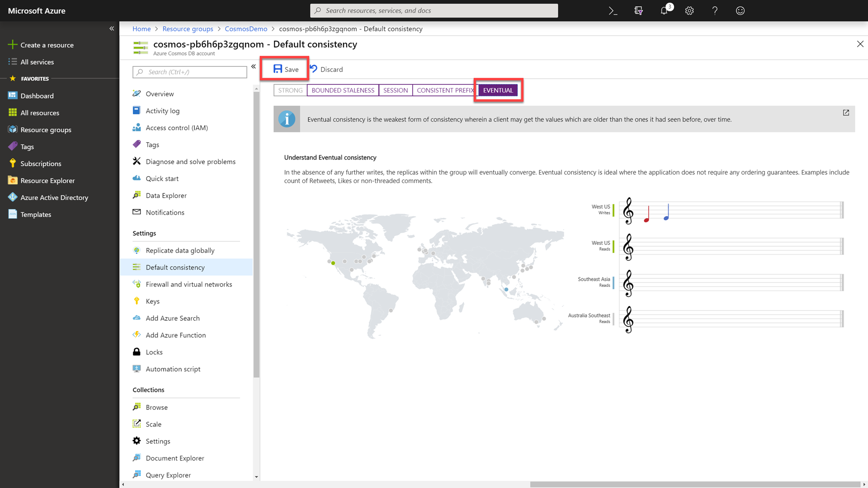Click the Save button to apply changes
This screenshot has height=488, width=868.
pos(285,69)
